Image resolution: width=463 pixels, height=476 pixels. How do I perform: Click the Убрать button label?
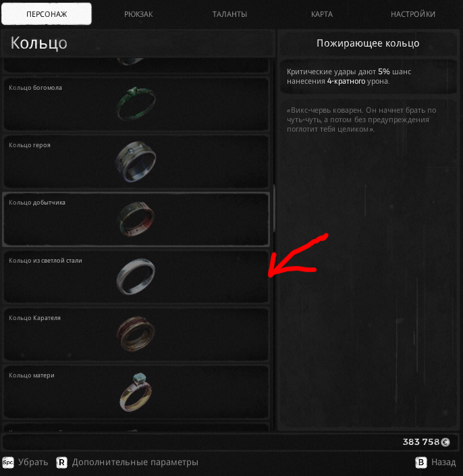tap(33, 462)
